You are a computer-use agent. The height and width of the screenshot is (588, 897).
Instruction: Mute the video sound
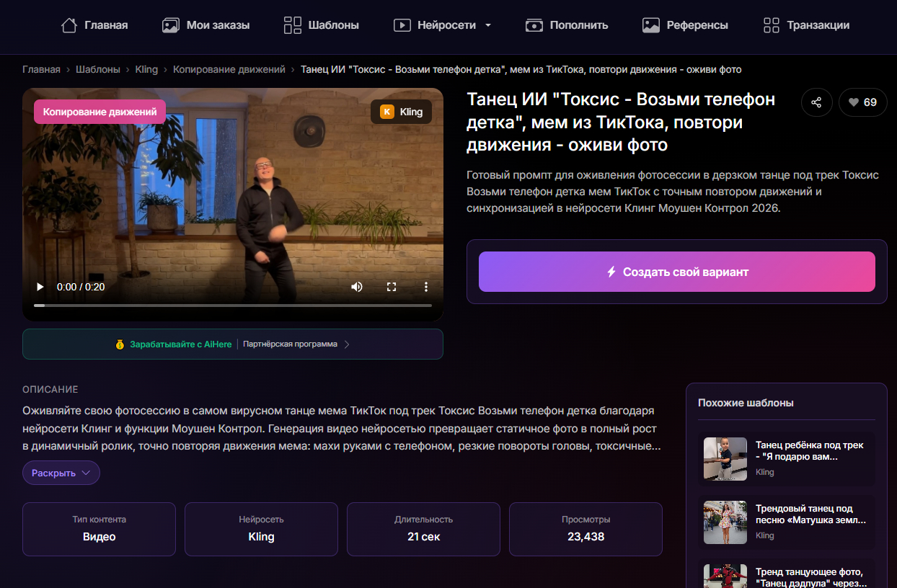(x=357, y=287)
